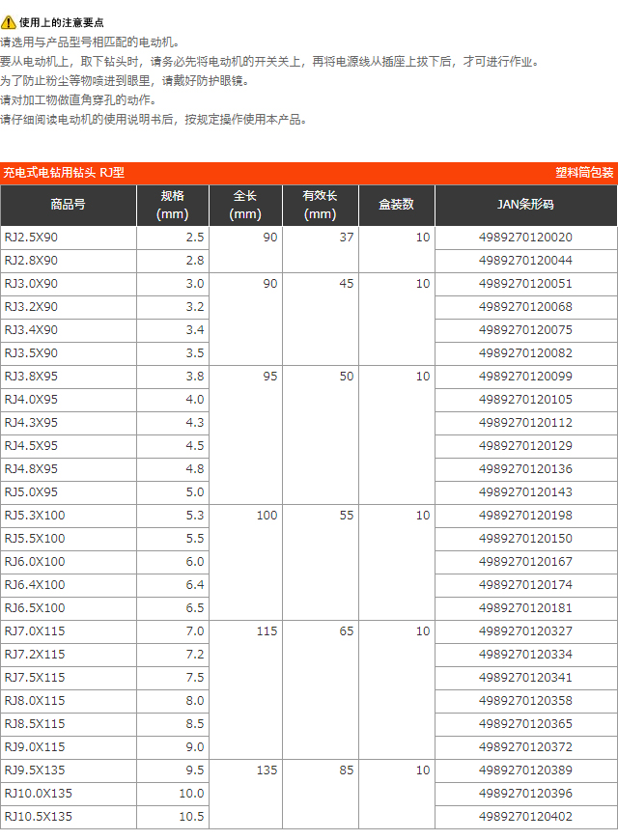Click the JAN条形码 column header

(525, 205)
